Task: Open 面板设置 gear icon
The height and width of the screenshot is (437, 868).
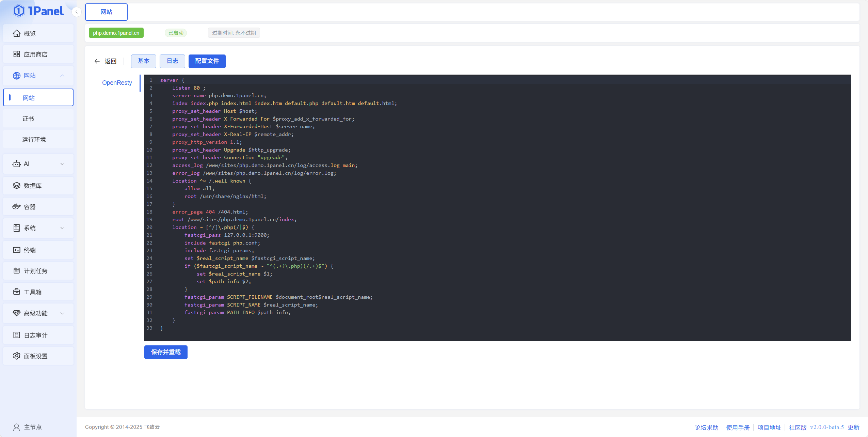Action: (17, 356)
